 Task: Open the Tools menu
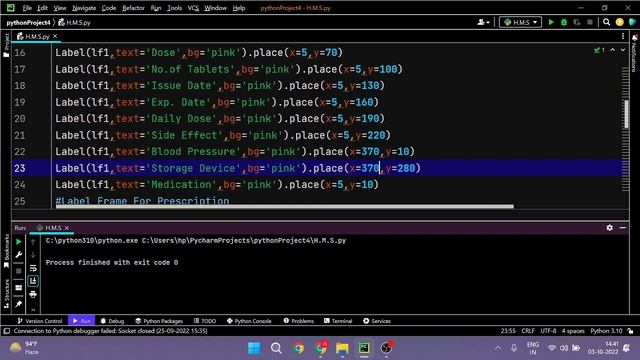[x=174, y=8]
